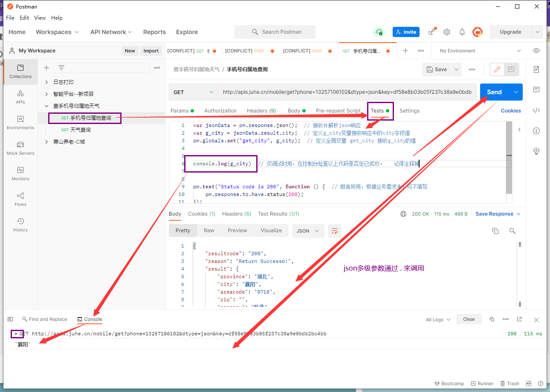Select the Raw response view
This screenshot has width=550, height=392.
coord(209,231)
